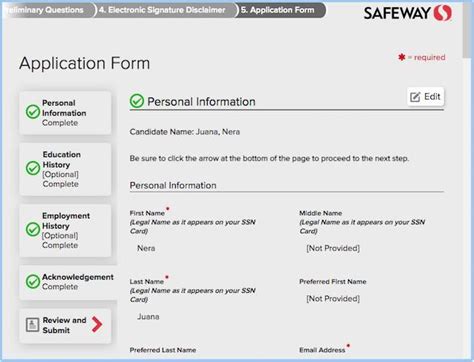Click the Application Form page title

pos(85,64)
